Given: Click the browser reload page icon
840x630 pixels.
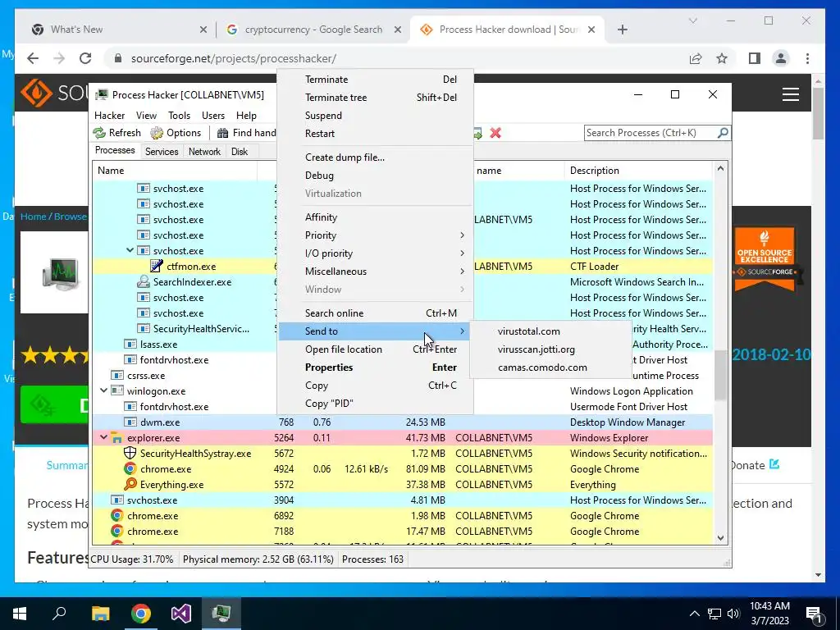Looking at the screenshot, I should click(85, 58).
